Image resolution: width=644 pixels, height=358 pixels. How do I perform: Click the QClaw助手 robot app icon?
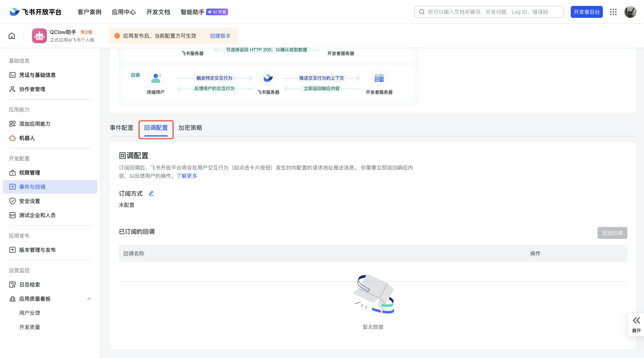coord(39,36)
